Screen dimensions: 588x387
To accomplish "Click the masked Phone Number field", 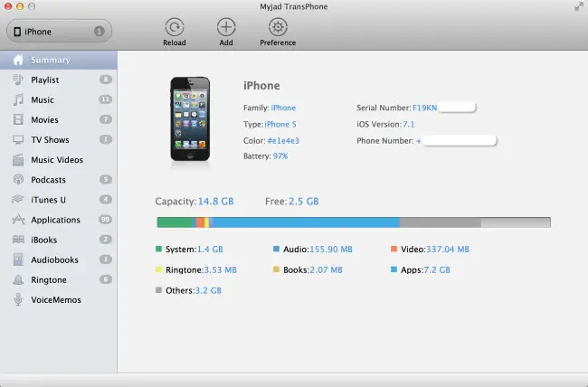I will coord(460,141).
